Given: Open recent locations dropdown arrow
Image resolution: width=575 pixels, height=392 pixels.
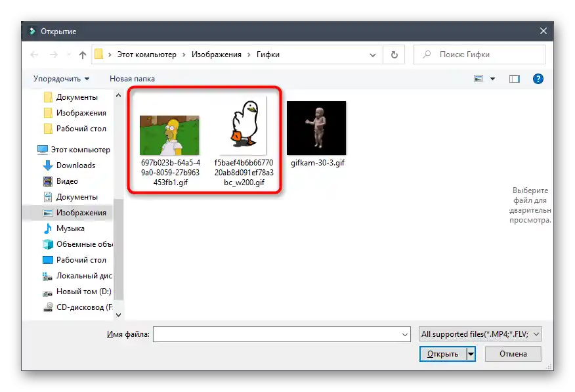Looking at the screenshot, I should [x=69, y=54].
